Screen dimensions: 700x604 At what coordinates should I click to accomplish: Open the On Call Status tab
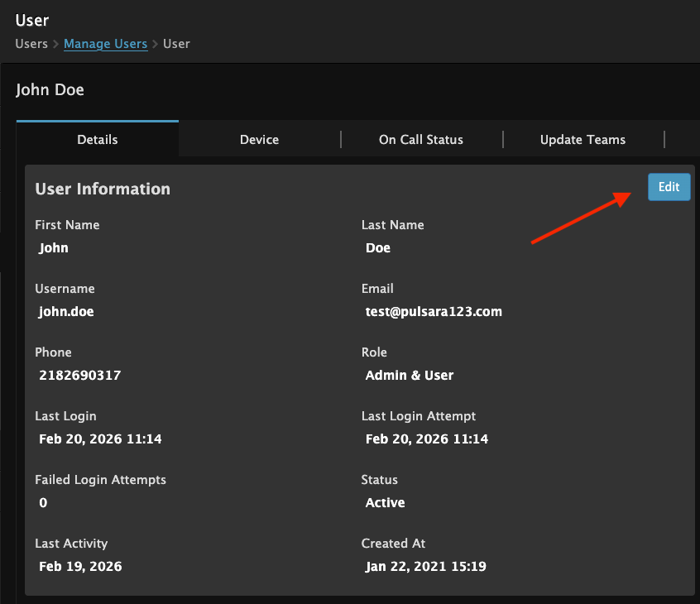(420, 140)
